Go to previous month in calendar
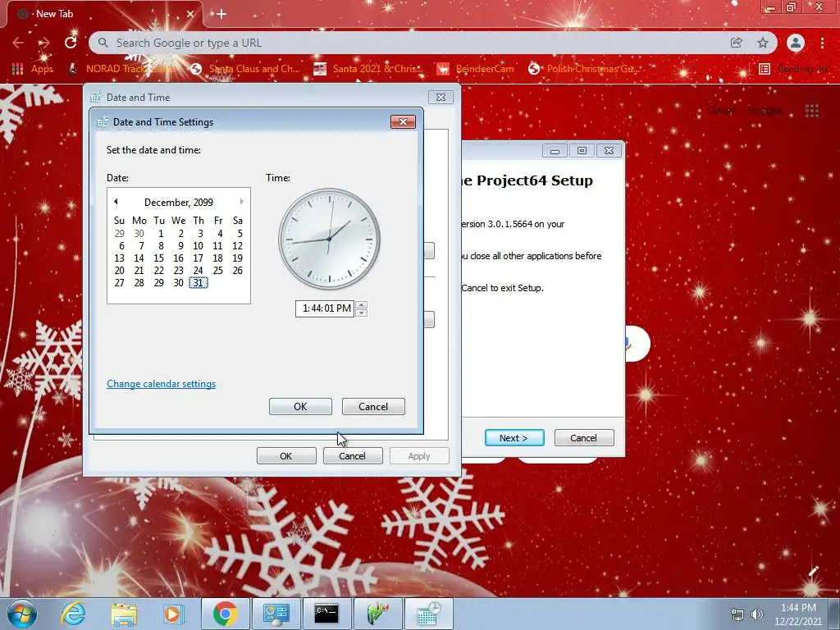Image resolution: width=840 pixels, height=630 pixels. pos(116,202)
